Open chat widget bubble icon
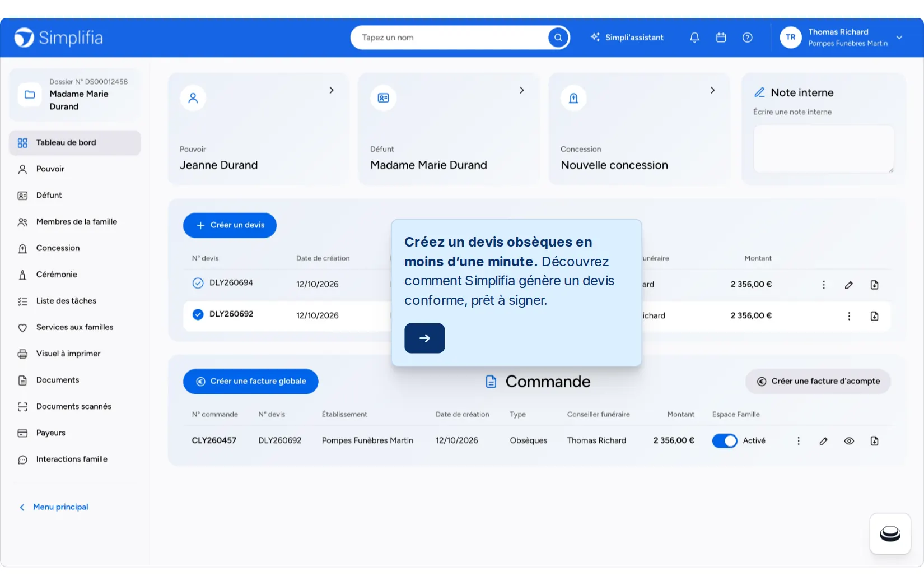This screenshot has width=924, height=585. click(890, 533)
